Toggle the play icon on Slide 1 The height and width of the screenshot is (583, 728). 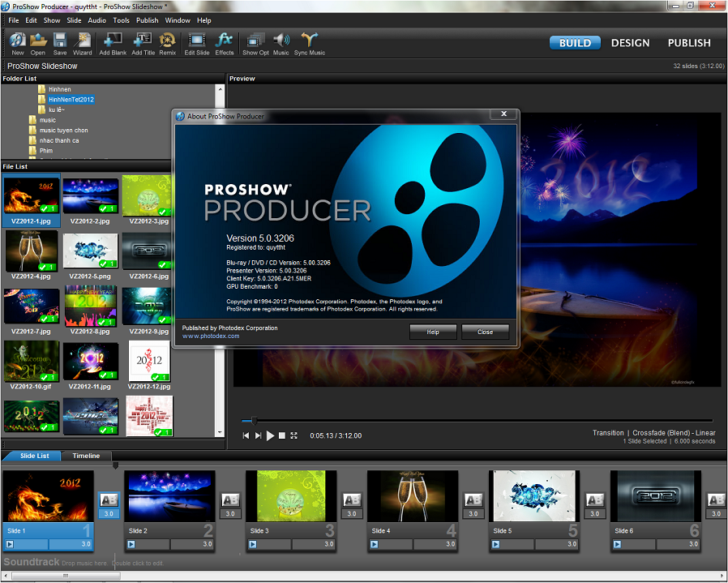tap(10, 544)
